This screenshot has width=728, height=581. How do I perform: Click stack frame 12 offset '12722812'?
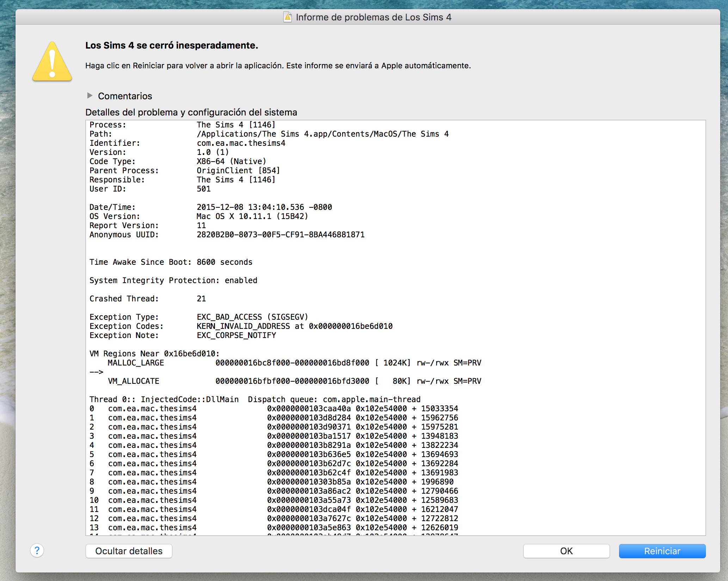coord(440,518)
